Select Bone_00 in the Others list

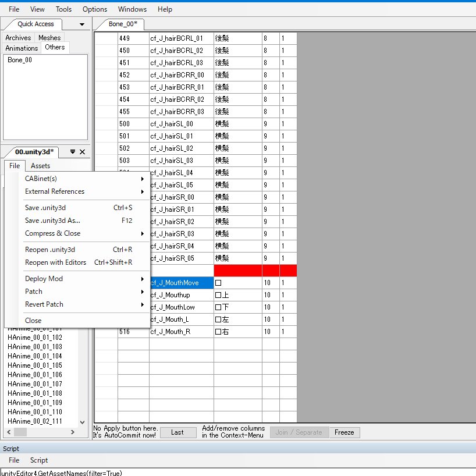click(x=20, y=60)
